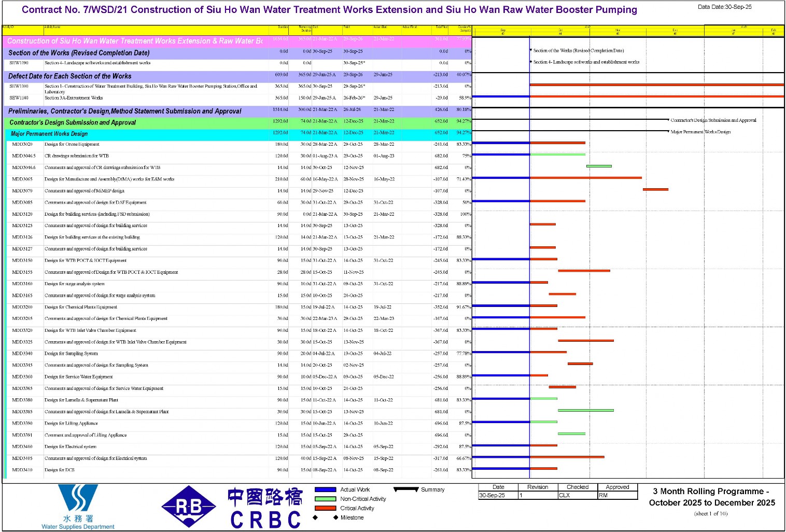
Task: Click the "Milestone" legend label
Action: (352, 517)
